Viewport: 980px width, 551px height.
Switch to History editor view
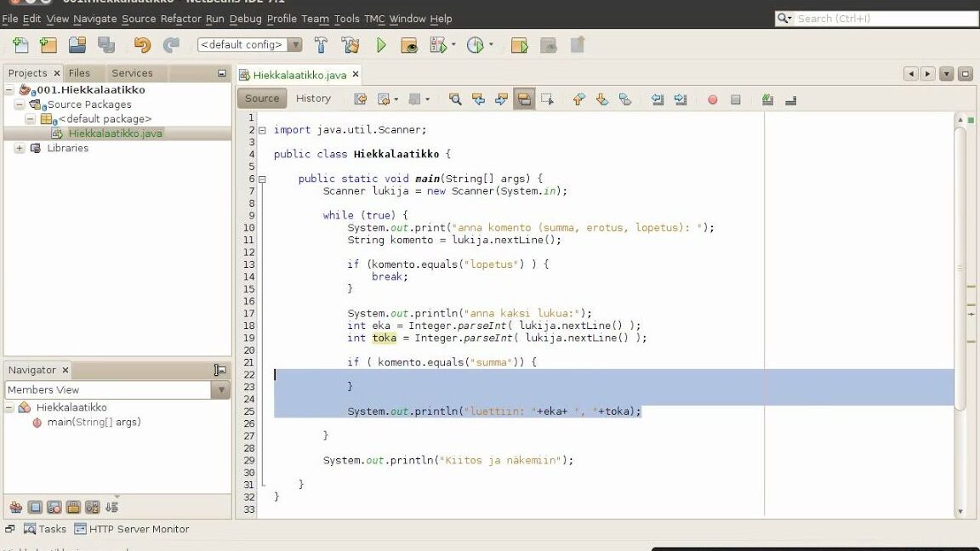(313, 98)
